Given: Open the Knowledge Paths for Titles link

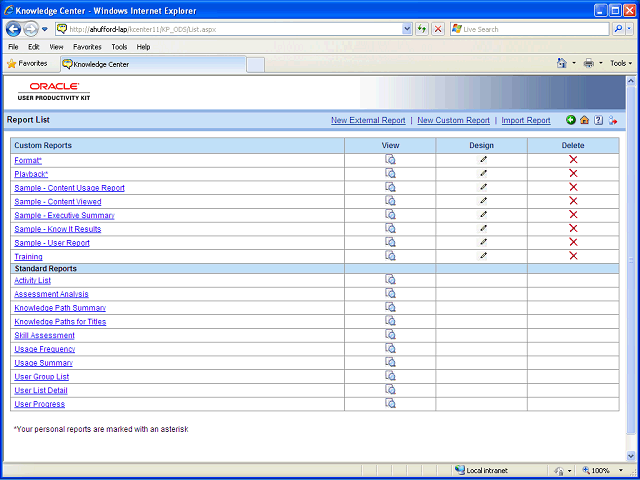Looking at the screenshot, I should coord(60,322).
